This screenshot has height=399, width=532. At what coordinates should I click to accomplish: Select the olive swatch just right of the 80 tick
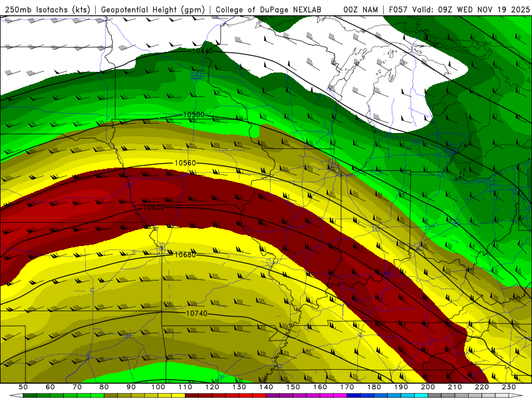point(111,396)
